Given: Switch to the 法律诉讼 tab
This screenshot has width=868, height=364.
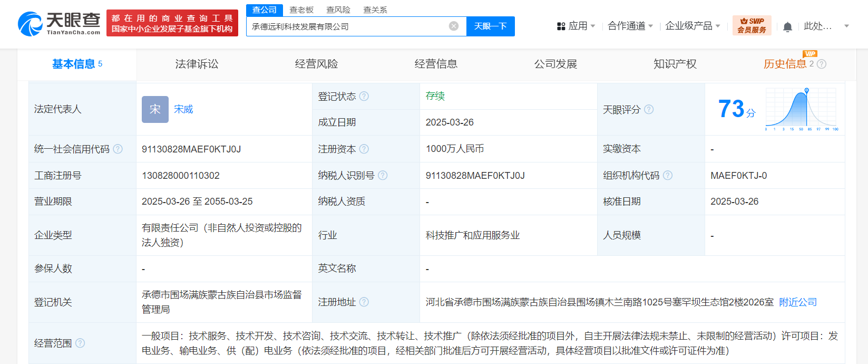Looking at the screenshot, I should click(197, 64).
